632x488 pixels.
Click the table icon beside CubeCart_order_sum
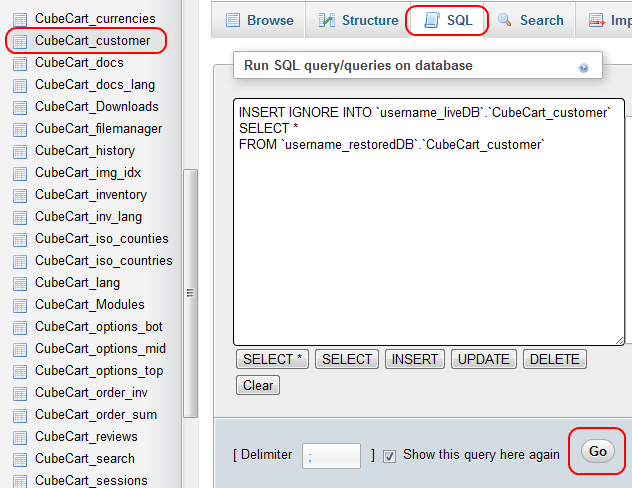pyautogui.click(x=20, y=415)
